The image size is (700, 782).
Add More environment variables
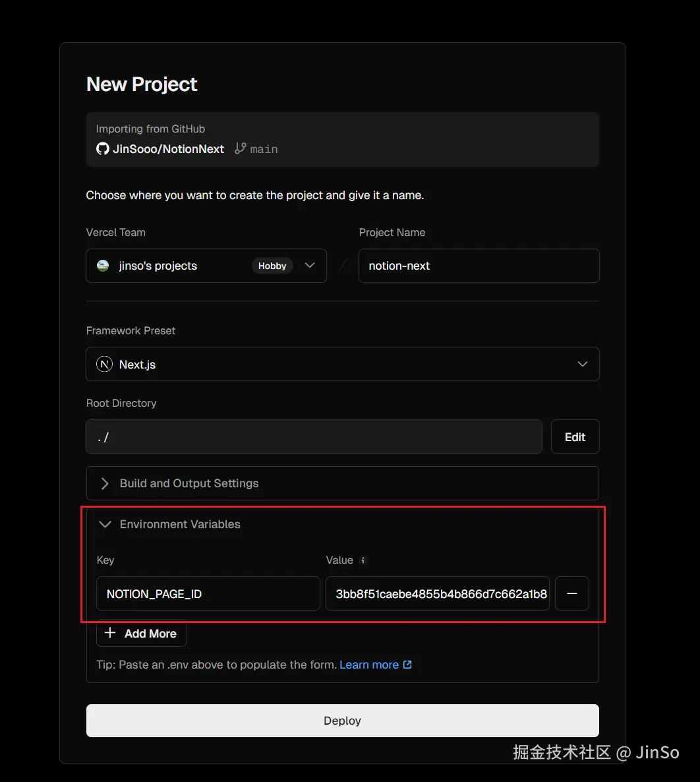click(x=142, y=634)
